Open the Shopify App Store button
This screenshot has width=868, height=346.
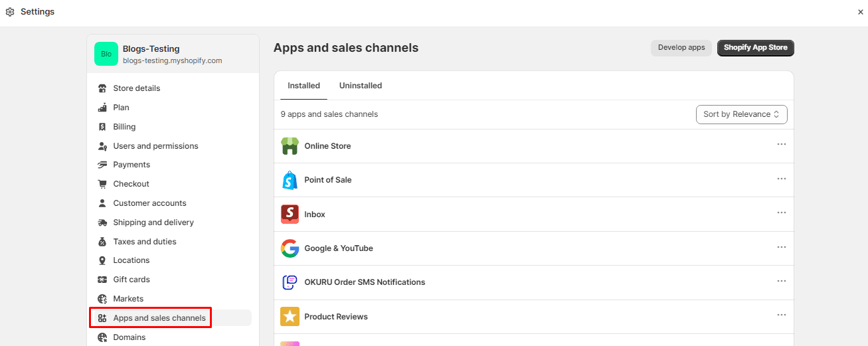(x=756, y=48)
